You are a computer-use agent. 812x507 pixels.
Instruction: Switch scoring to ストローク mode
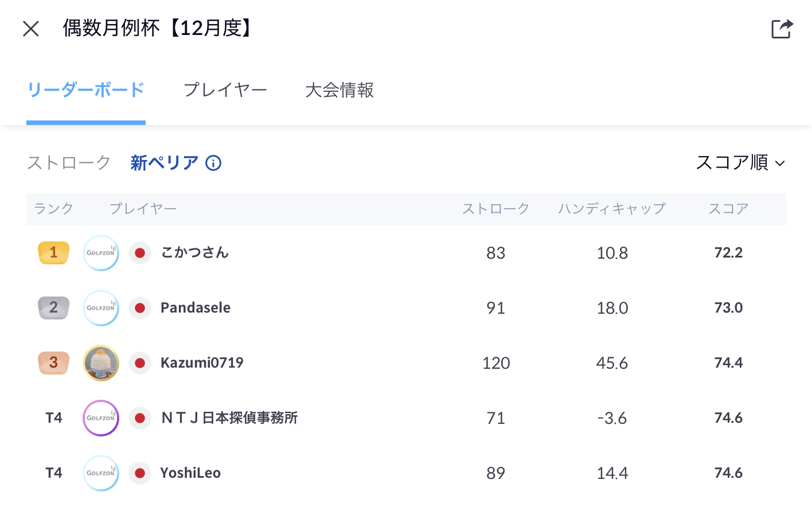69,163
